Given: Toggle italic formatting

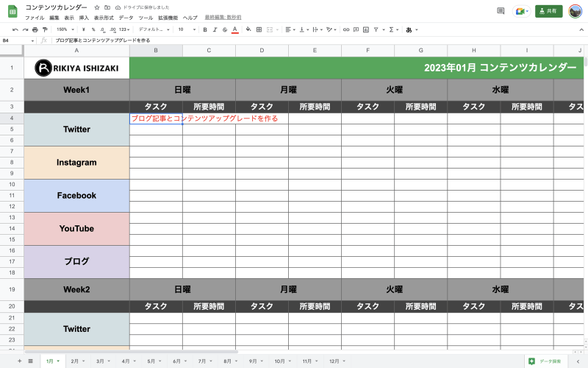Looking at the screenshot, I should tap(215, 29).
